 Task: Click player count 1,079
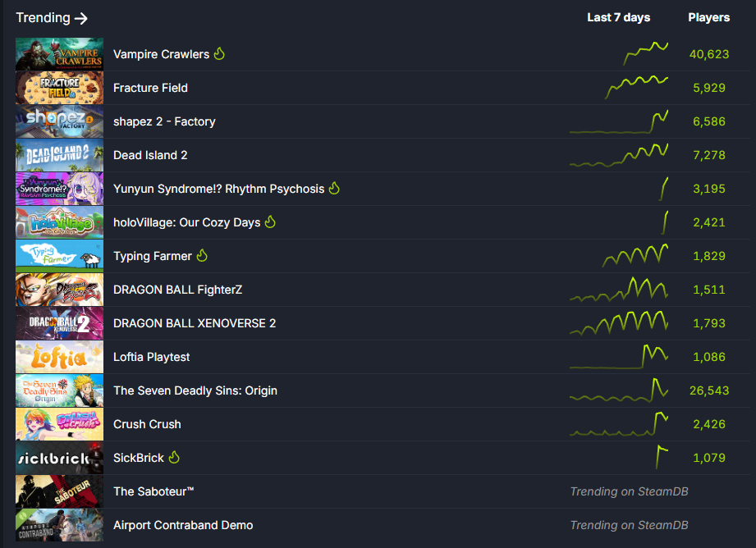[x=709, y=458]
